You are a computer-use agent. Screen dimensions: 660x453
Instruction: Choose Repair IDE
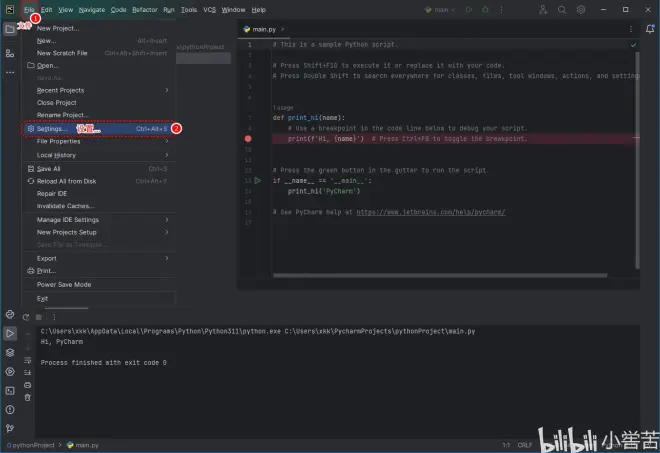point(100,194)
